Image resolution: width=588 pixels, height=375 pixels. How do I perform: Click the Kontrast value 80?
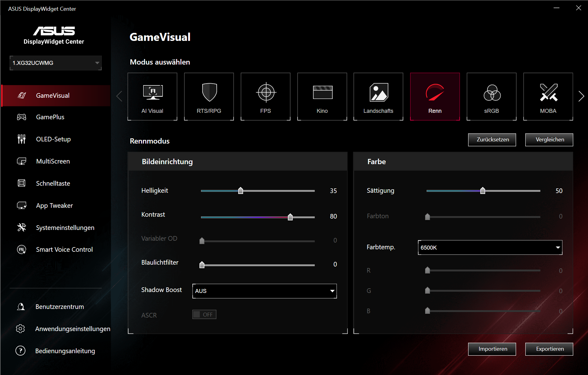coord(333,216)
